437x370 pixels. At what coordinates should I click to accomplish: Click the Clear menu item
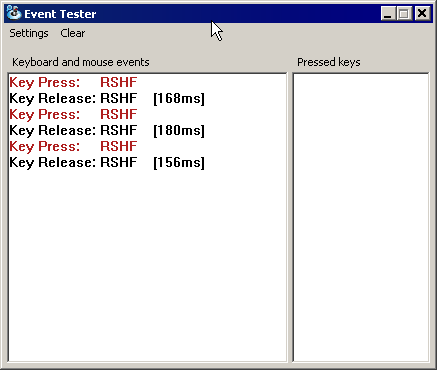(73, 33)
